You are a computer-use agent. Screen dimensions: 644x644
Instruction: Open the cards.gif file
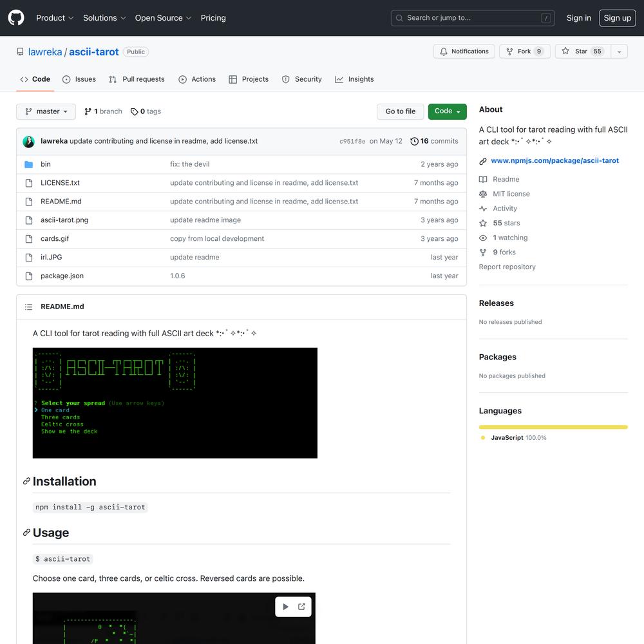(55, 239)
